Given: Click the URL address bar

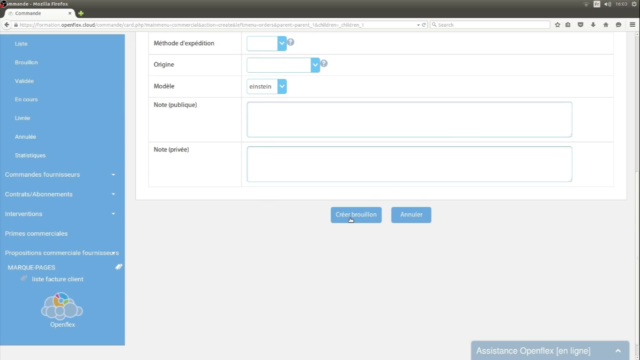Looking at the screenshot, I should click(x=216, y=25).
